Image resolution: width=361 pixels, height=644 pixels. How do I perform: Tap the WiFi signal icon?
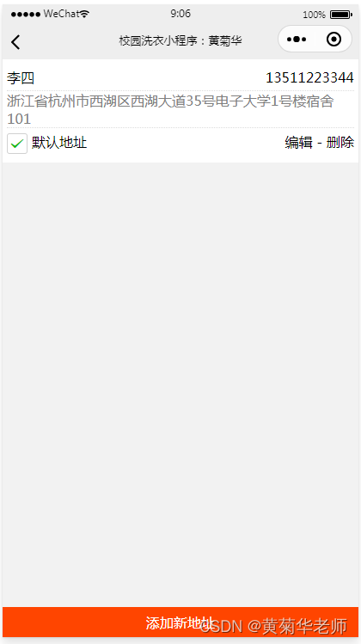84,14
